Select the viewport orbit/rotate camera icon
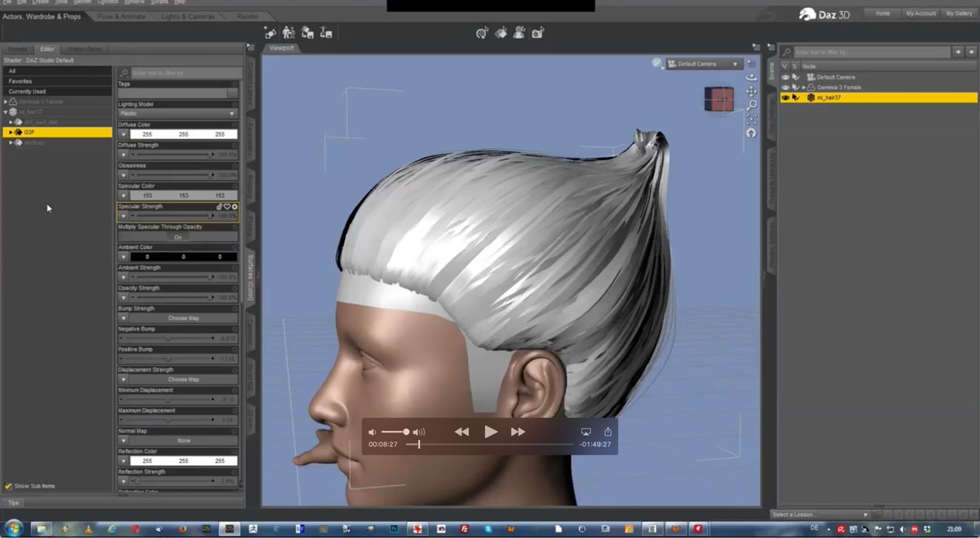 (x=751, y=78)
